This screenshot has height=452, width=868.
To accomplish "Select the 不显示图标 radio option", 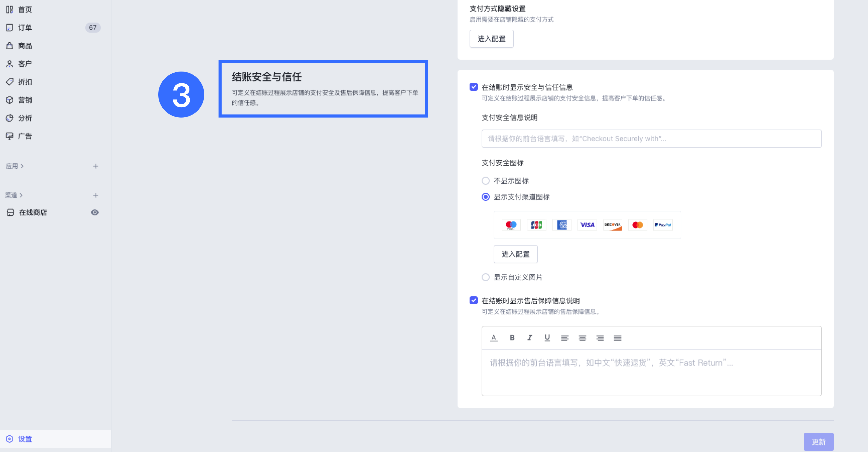I will click(x=485, y=181).
